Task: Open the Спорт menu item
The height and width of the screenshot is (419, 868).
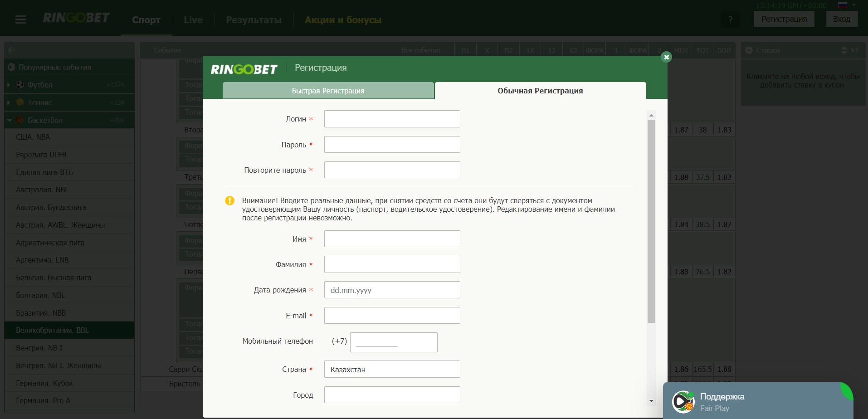Action: (x=146, y=20)
